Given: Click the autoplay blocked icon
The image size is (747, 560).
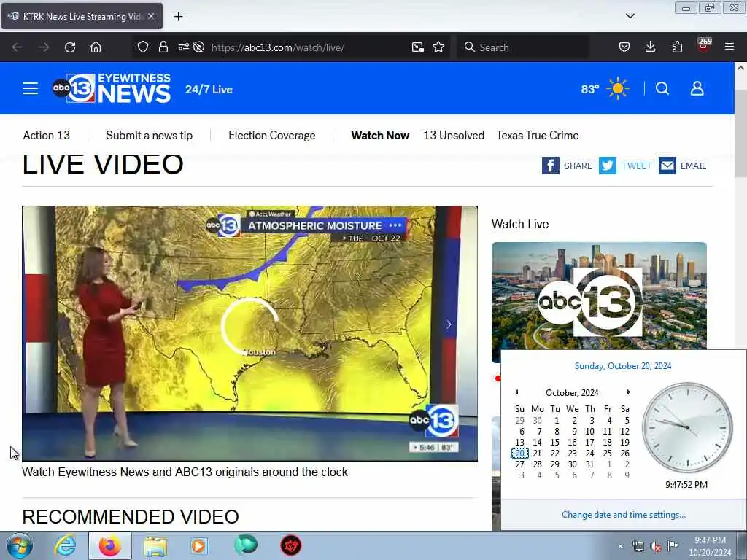Looking at the screenshot, I should 198,47.
